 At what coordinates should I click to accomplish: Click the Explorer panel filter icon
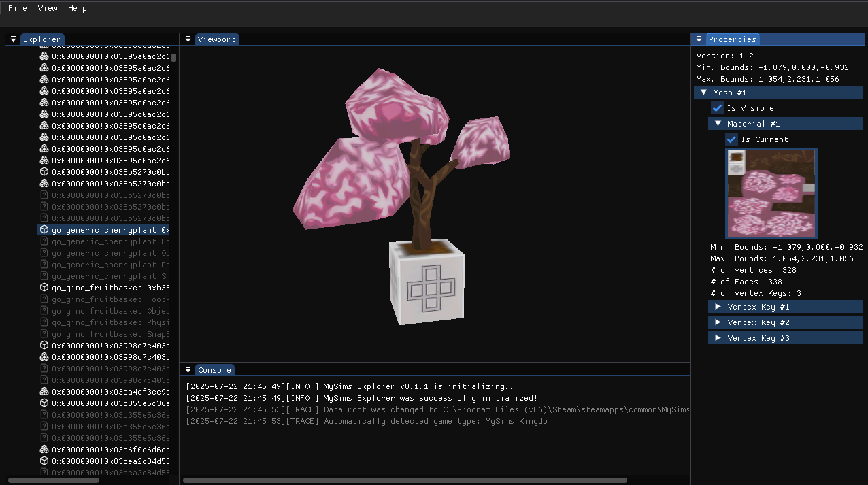pyautogui.click(x=12, y=39)
